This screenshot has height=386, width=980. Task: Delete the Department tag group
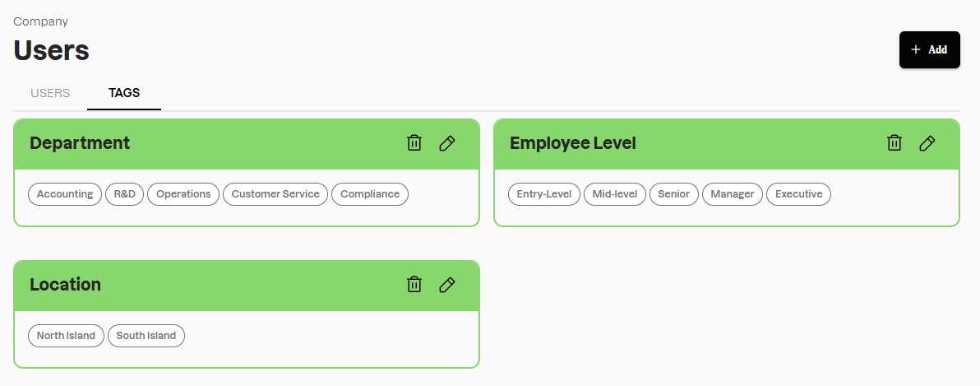point(414,143)
